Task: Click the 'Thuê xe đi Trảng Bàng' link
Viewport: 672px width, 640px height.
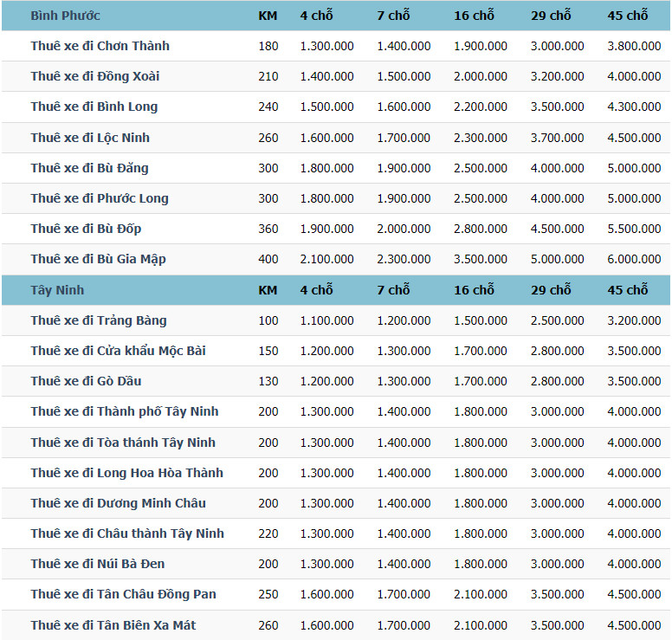Action: point(99,320)
